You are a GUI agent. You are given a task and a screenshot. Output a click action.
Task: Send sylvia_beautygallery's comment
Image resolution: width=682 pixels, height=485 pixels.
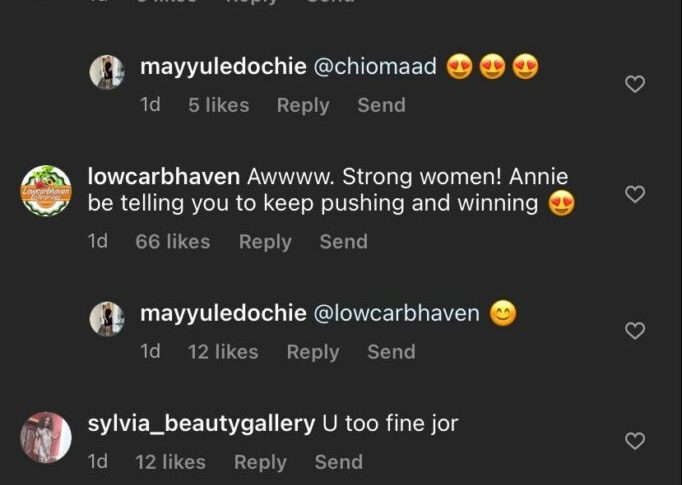338,462
